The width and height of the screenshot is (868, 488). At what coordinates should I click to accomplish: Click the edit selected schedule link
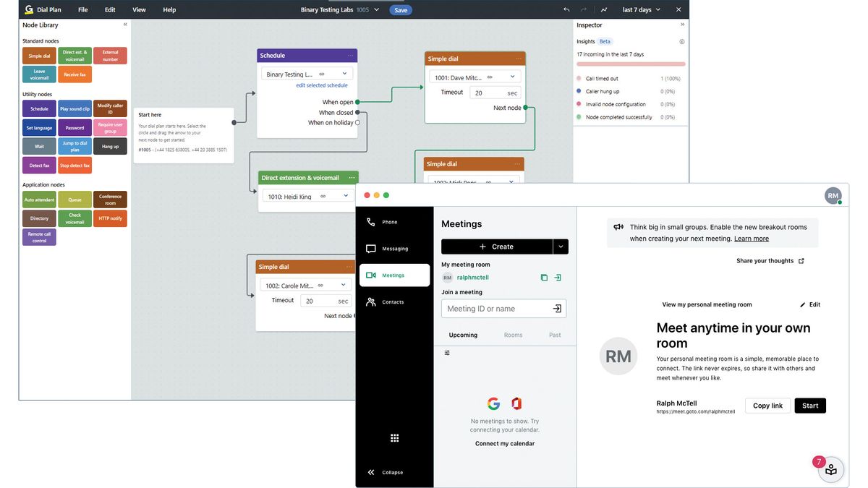point(322,85)
